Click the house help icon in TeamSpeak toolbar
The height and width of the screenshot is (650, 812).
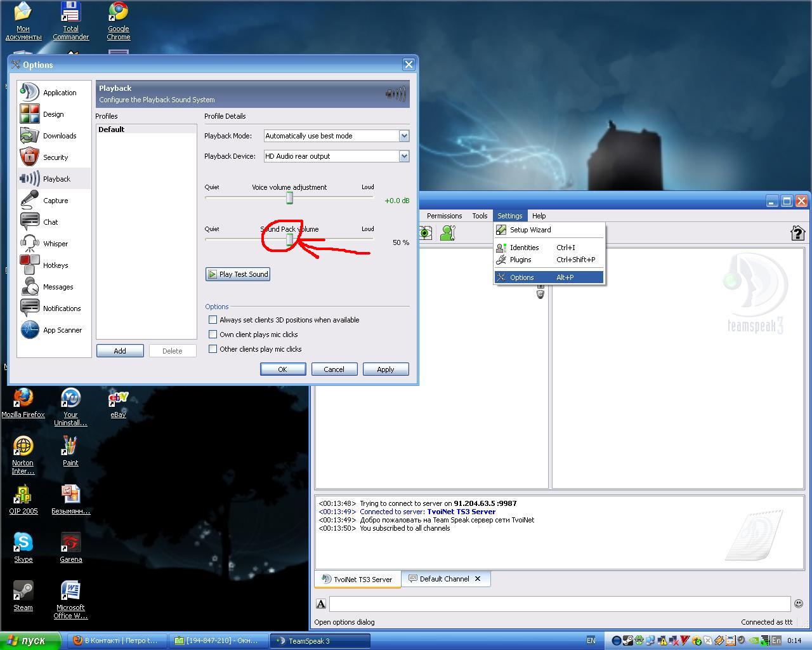coord(797,233)
